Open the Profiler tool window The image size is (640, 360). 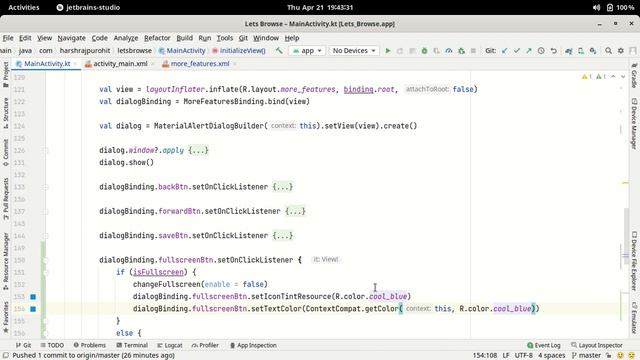[205, 345]
